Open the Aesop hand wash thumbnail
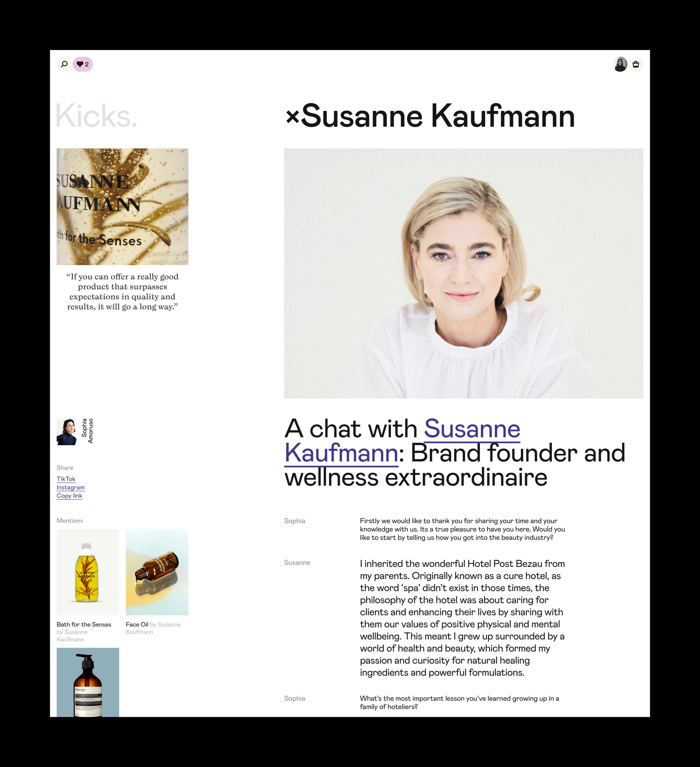The height and width of the screenshot is (767, 700). coord(88,682)
